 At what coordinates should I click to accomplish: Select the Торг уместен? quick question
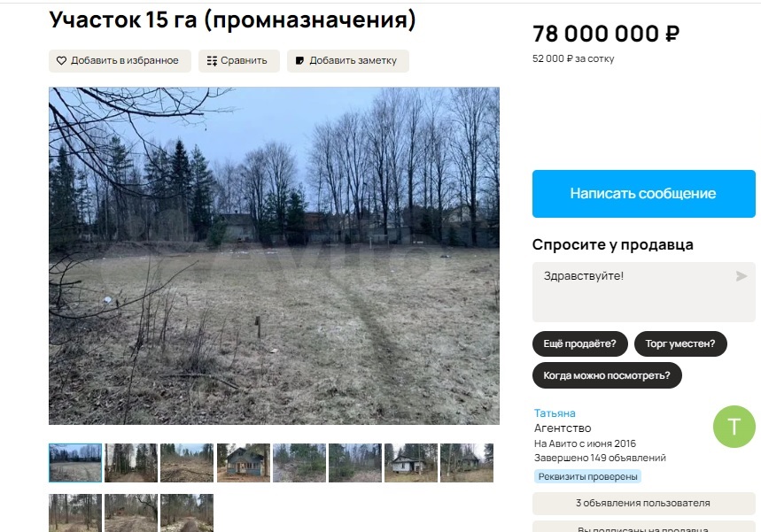click(680, 343)
